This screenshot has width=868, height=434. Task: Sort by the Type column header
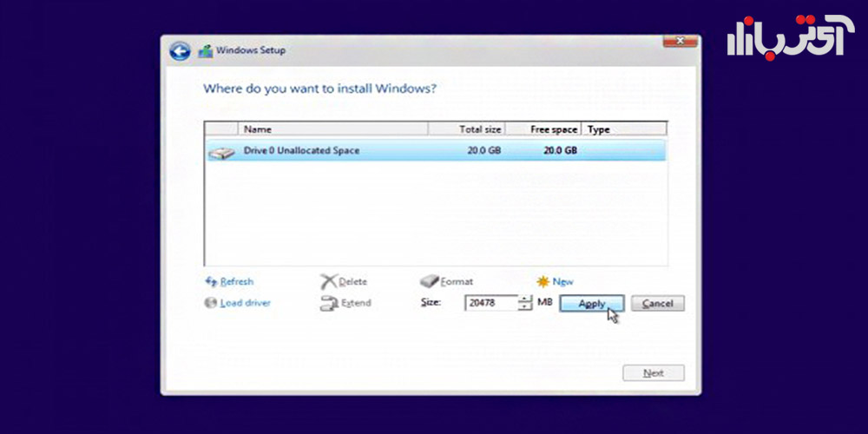tap(624, 129)
